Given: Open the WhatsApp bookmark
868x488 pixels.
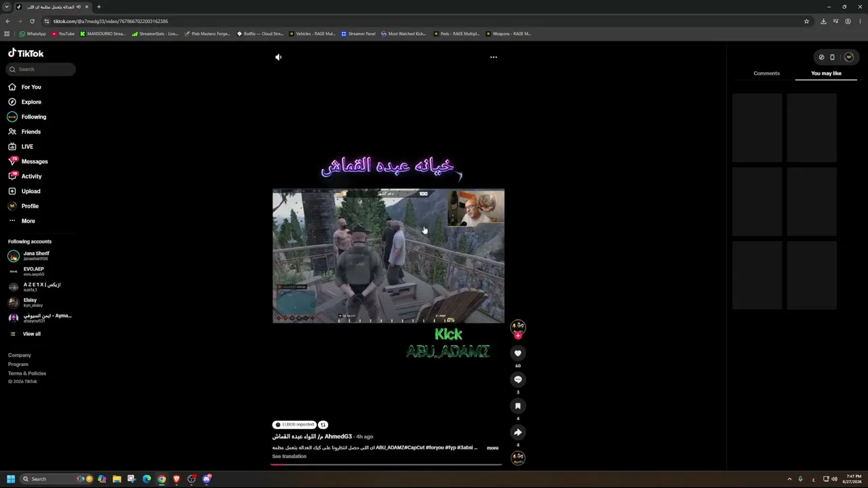Looking at the screenshot, I should coord(33,34).
